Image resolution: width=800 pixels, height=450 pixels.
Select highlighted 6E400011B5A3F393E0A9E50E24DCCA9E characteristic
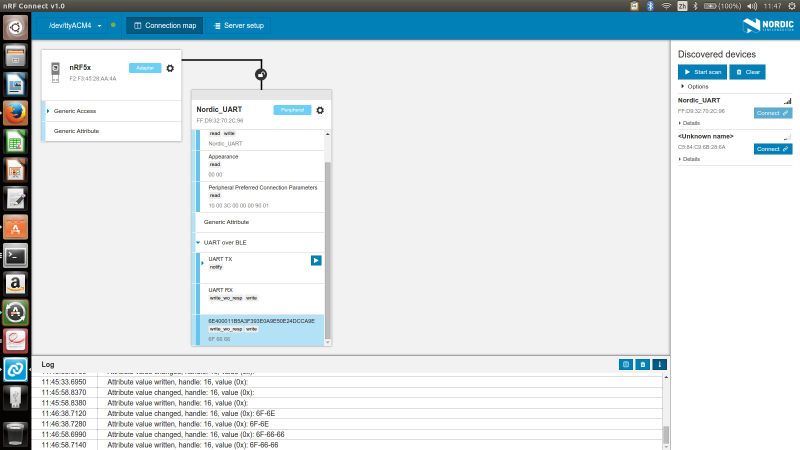pyautogui.click(x=260, y=330)
